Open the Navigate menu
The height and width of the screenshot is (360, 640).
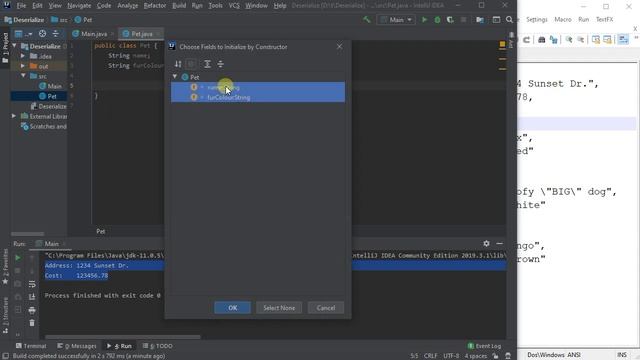tap(79, 6)
